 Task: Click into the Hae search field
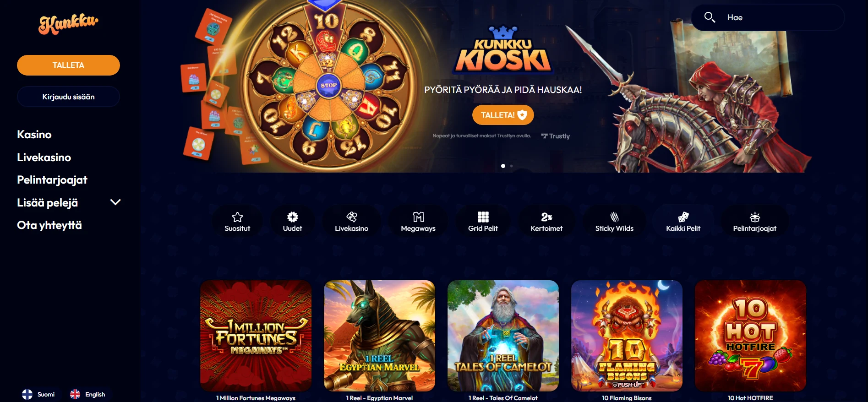[767, 17]
